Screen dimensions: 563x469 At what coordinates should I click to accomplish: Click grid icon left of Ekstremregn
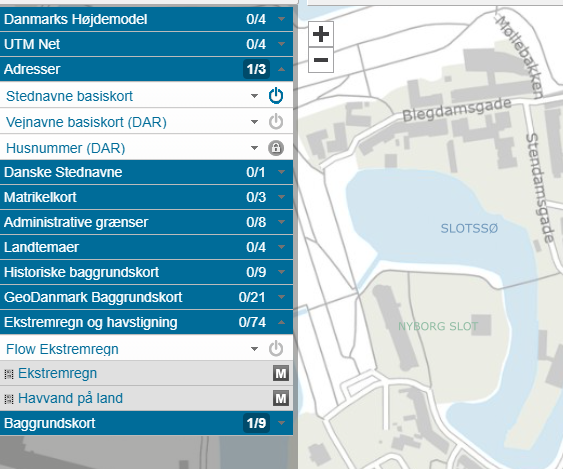click(9, 374)
